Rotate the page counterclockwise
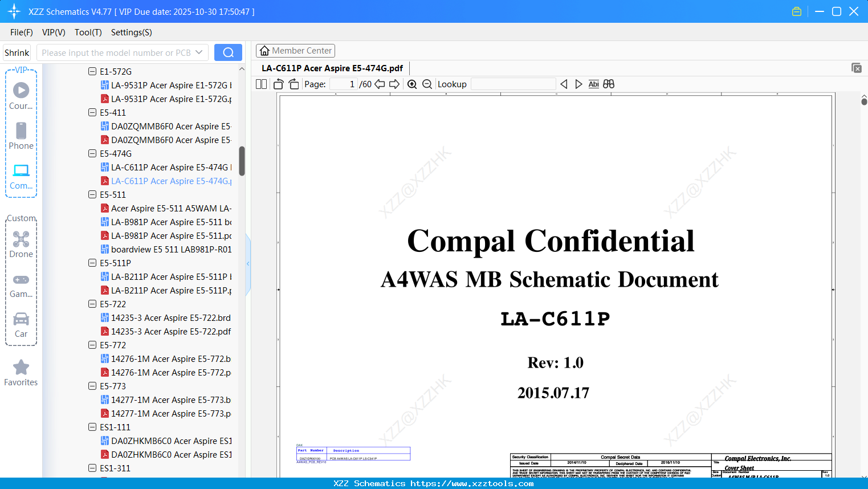The width and height of the screenshot is (868, 489). coord(279,84)
